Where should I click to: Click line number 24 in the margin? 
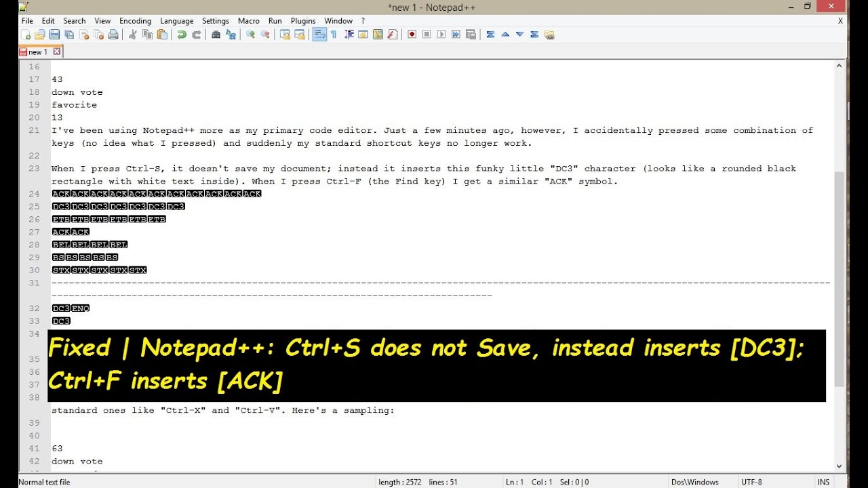coord(34,194)
